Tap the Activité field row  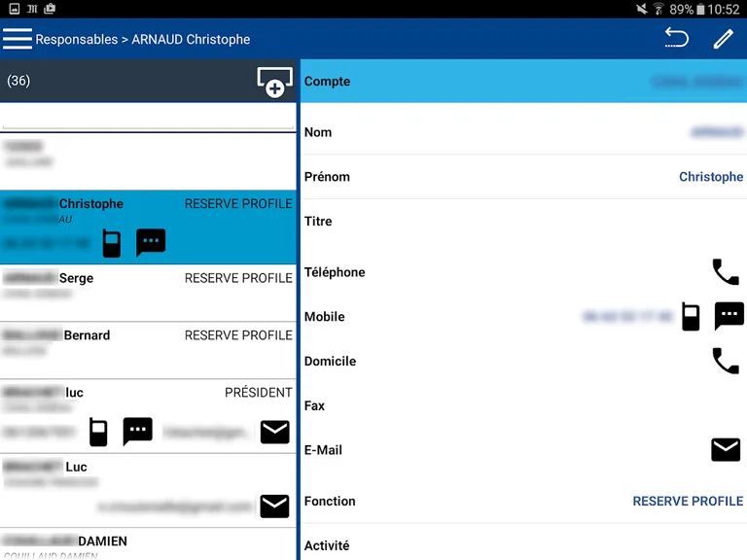(x=523, y=545)
